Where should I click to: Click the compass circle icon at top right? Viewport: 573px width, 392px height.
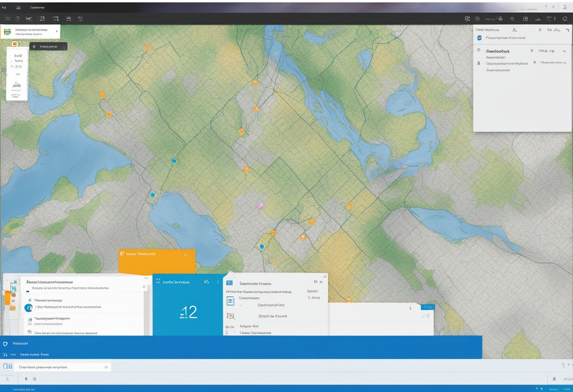[565, 18]
